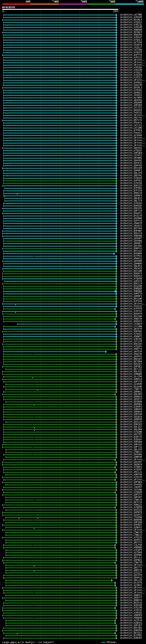
Task: Click the arrowhead ending the UniRef100_Q40534 bar
Action: click(106, 352)
